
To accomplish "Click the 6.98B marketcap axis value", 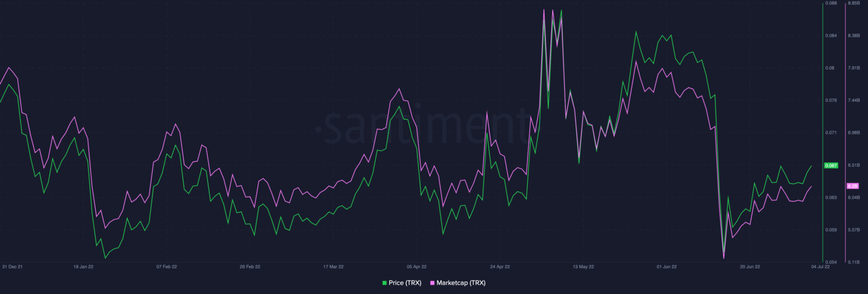I will [854, 133].
